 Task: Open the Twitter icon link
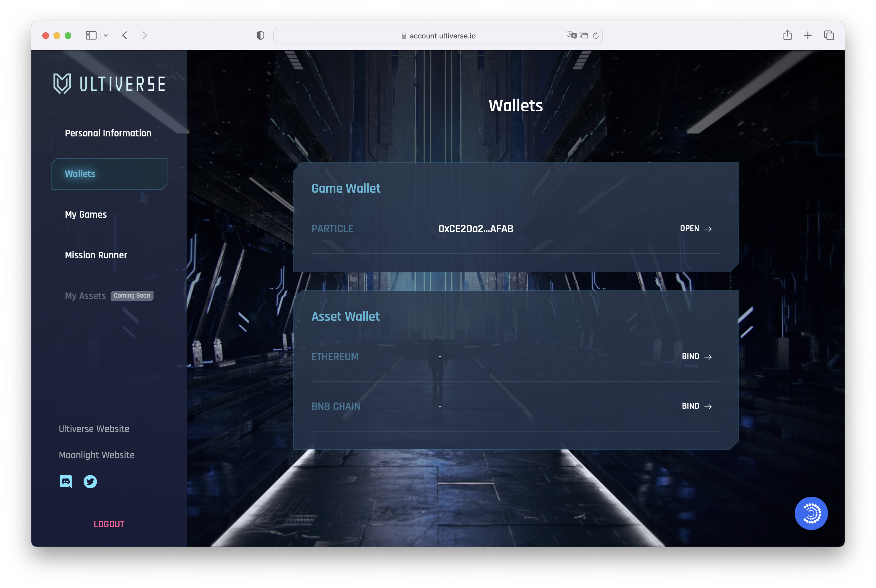tap(90, 481)
